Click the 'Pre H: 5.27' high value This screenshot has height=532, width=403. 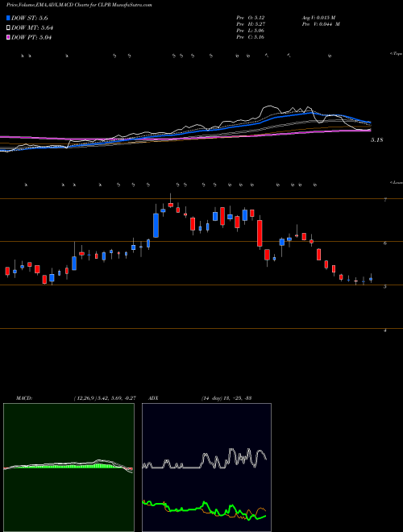(251, 24)
